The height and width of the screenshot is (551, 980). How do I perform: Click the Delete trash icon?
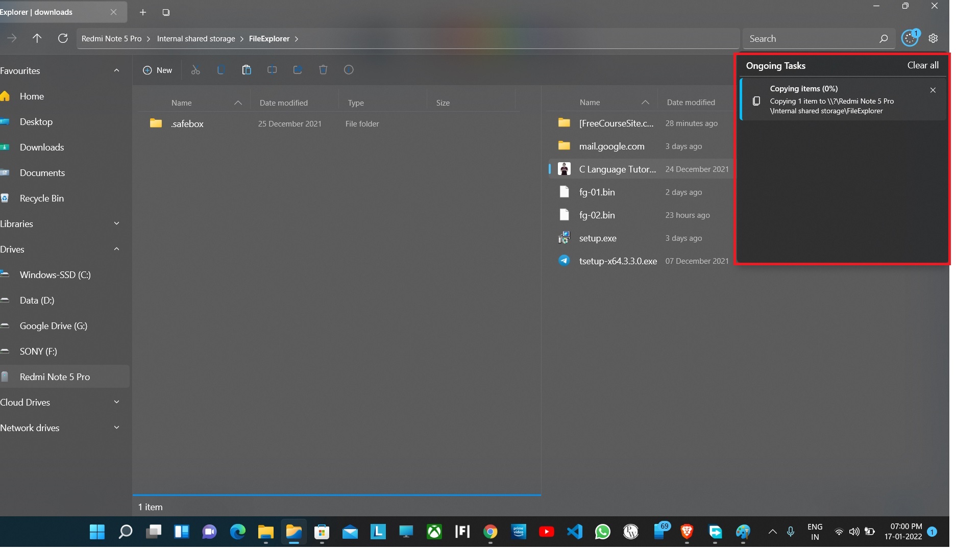point(323,70)
